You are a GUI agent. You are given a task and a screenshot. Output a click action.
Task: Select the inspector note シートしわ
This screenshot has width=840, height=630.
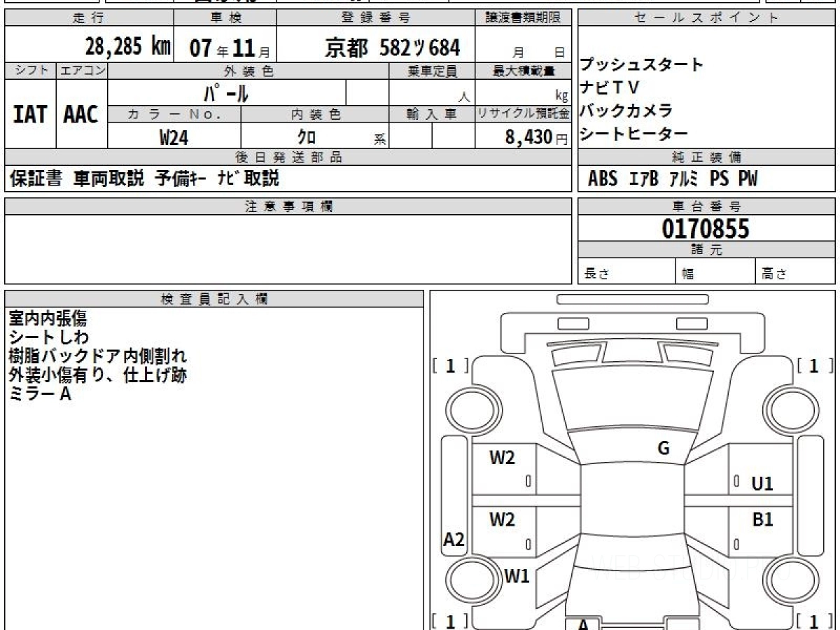pyautogui.click(x=49, y=337)
